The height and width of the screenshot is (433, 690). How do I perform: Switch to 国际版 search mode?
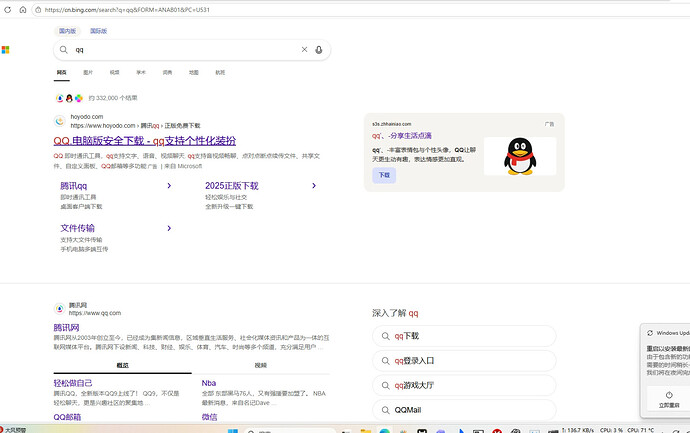point(99,31)
